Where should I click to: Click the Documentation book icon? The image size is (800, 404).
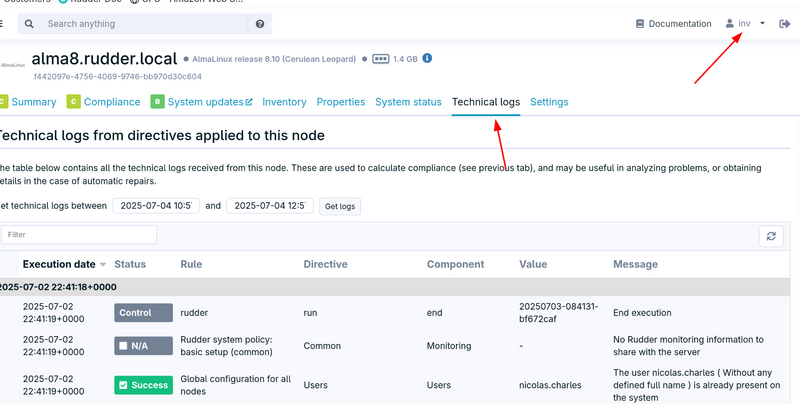(x=640, y=23)
